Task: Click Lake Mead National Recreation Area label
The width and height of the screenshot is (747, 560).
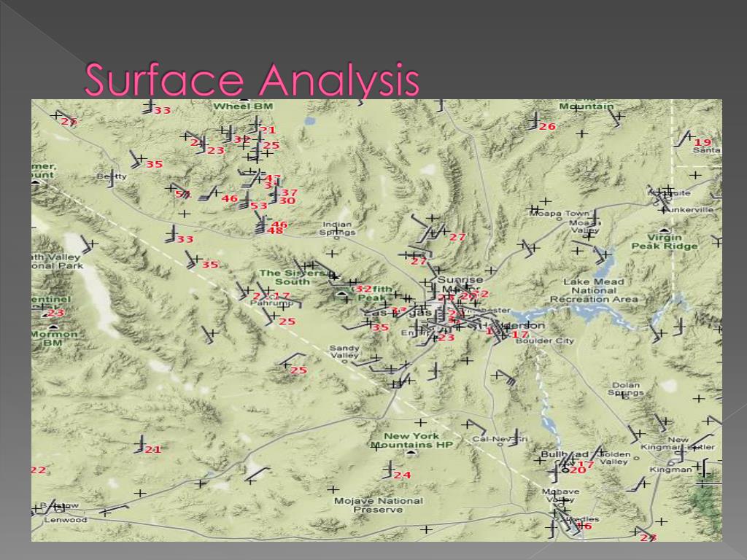Action: [x=594, y=290]
